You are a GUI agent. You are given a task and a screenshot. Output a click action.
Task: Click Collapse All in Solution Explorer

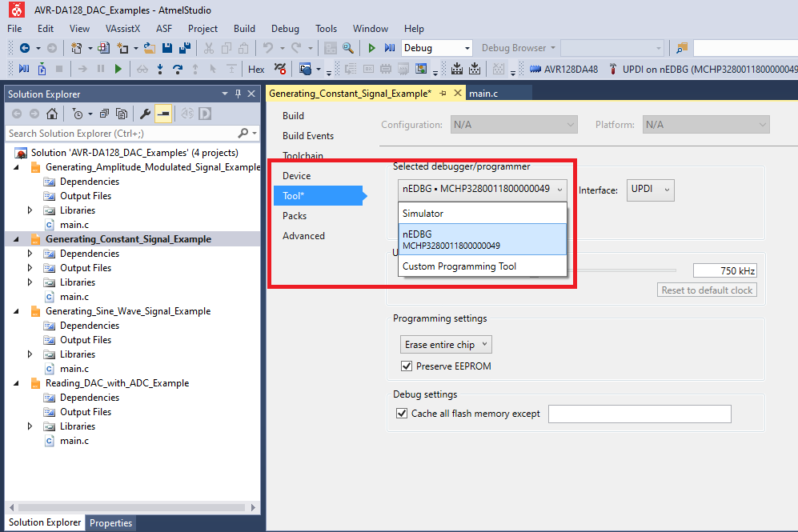click(104, 114)
